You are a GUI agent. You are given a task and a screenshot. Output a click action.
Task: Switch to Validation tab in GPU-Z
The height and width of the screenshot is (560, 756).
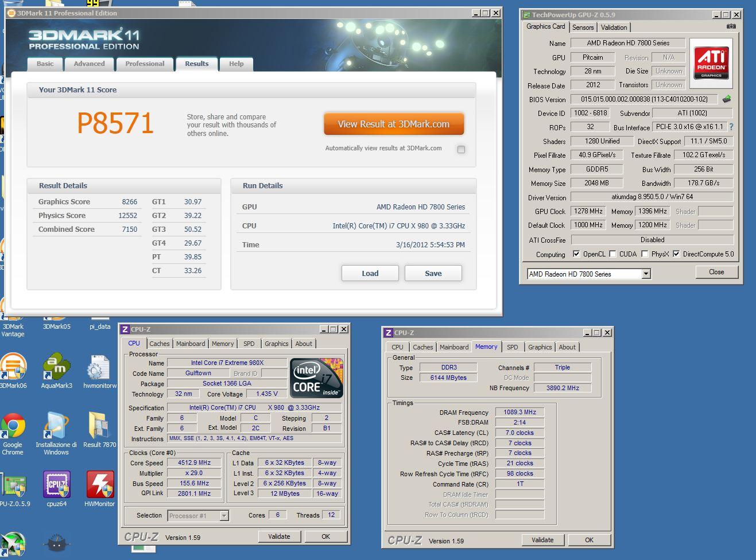pyautogui.click(x=614, y=28)
